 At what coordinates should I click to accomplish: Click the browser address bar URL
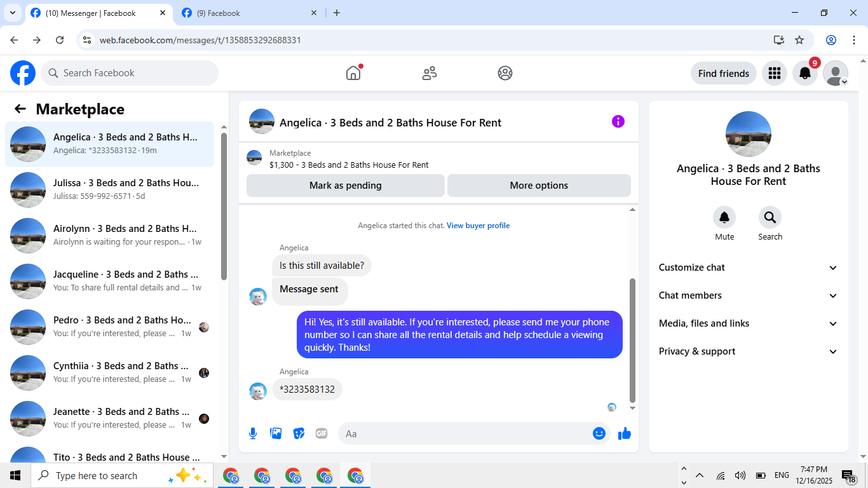point(200,40)
